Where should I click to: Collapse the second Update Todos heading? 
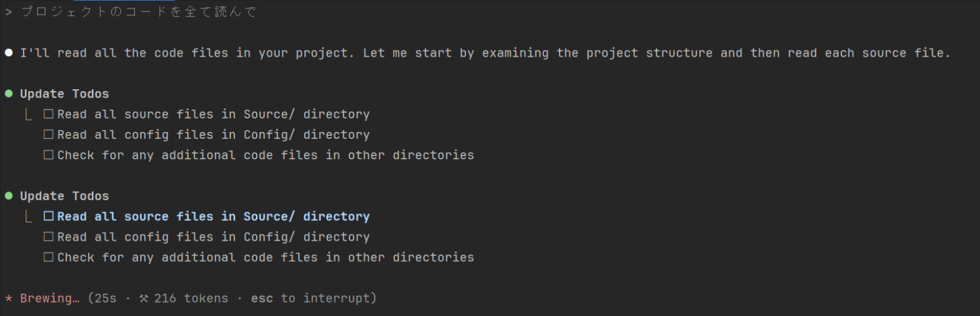click(x=64, y=196)
